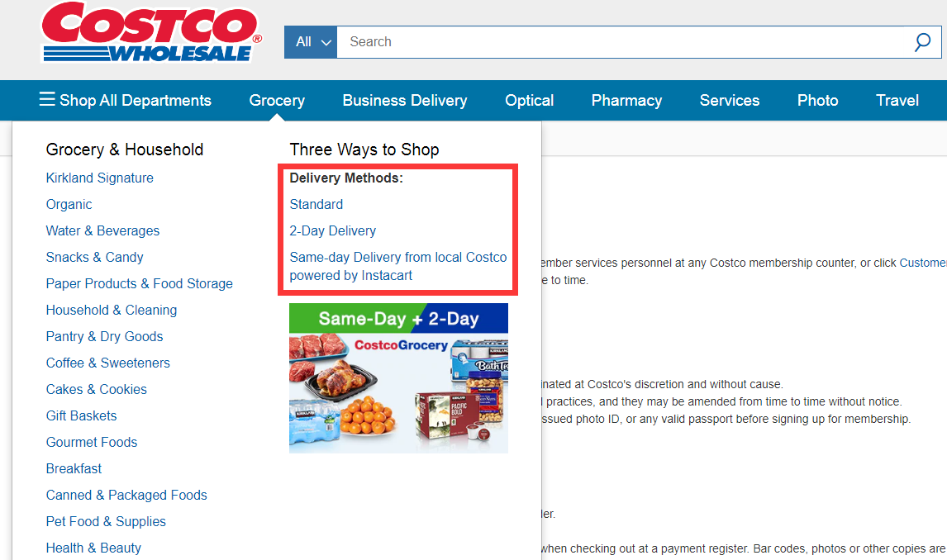Screen dimensions: 947x560
Task: Click the Same-Day + 2-Day CostcoGrocery banner
Action: pos(398,378)
